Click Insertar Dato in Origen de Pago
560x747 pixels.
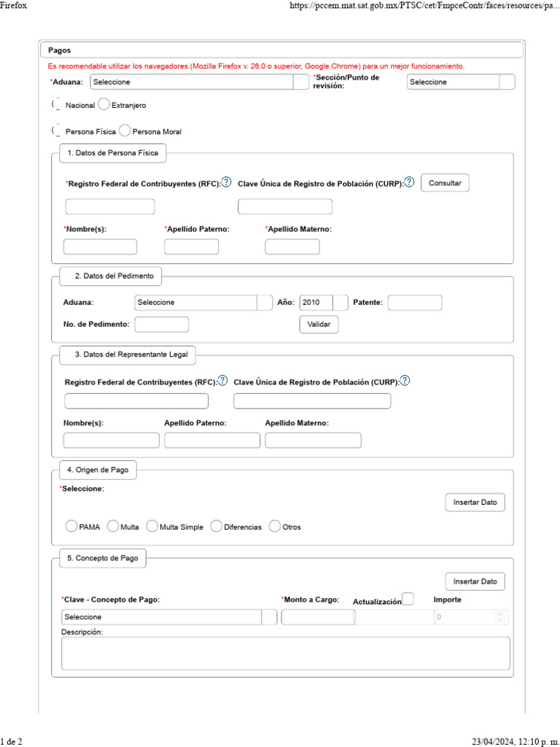[475, 503]
